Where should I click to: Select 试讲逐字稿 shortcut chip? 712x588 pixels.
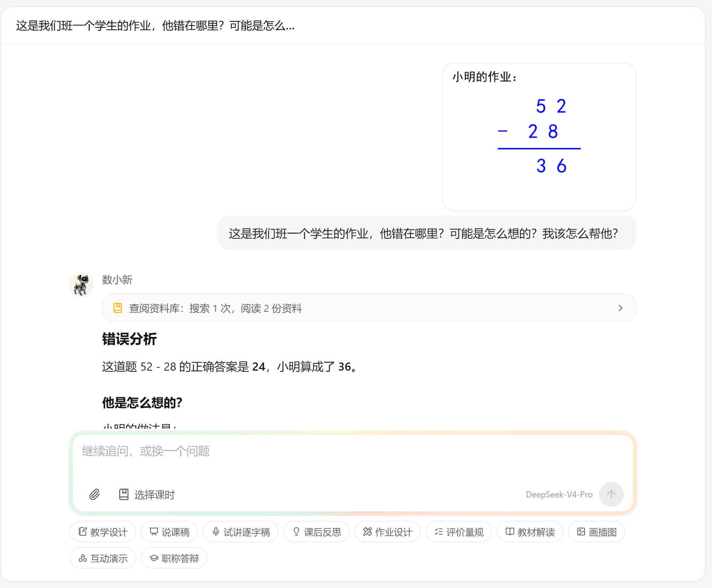tap(241, 532)
